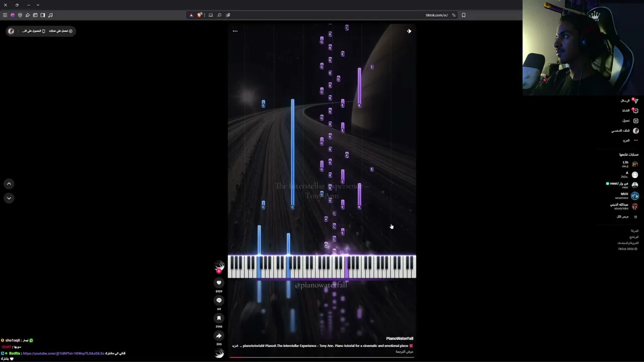This screenshot has width=644, height=362.
Task: Open the messages paper-plane icon in sidebar
Action: [x=635, y=101]
